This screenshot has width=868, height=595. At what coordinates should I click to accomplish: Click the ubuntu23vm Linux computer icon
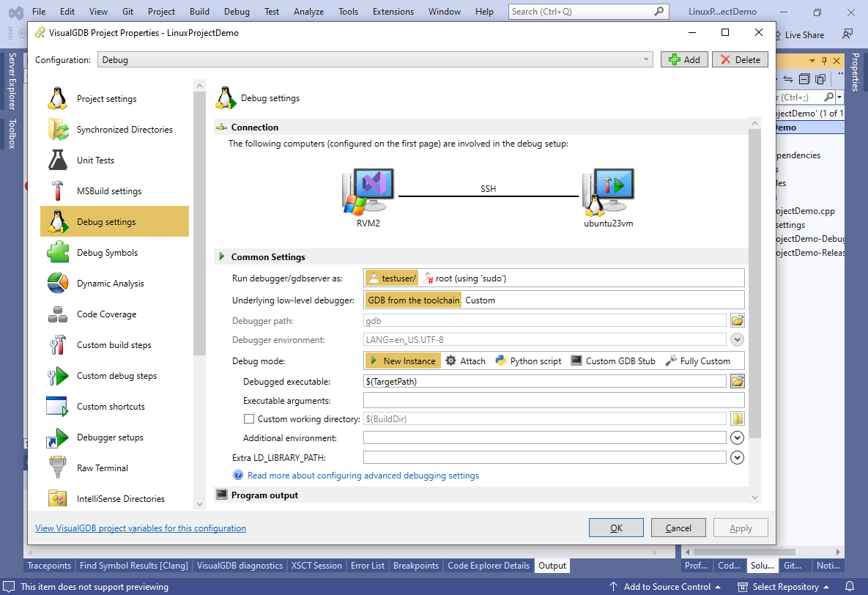tap(608, 192)
